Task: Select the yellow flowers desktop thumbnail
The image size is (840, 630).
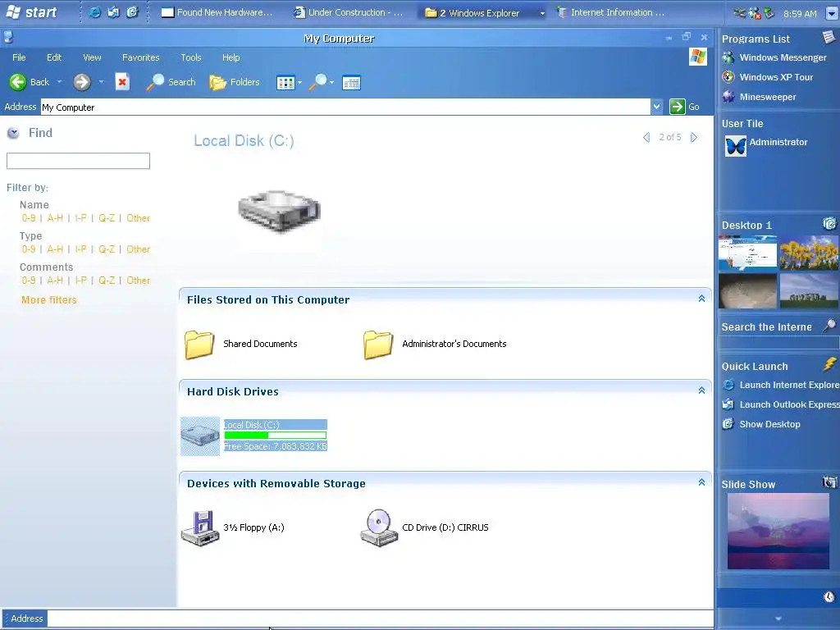Action: pos(810,253)
